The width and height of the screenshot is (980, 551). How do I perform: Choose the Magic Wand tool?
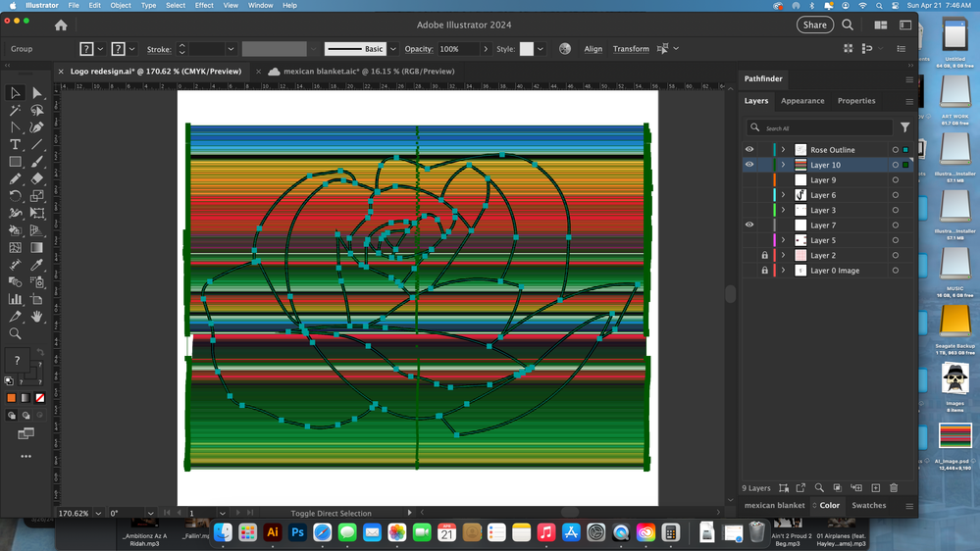point(15,111)
